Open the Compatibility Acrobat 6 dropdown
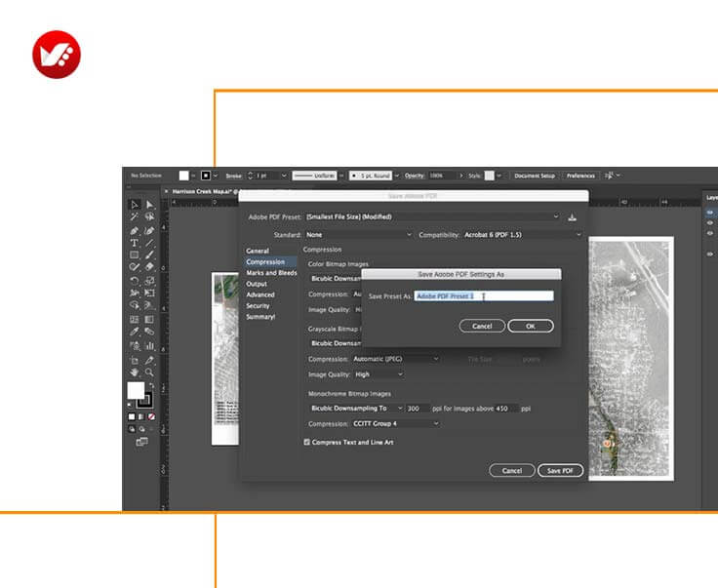718x588 pixels. pyautogui.click(x=523, y=235)
